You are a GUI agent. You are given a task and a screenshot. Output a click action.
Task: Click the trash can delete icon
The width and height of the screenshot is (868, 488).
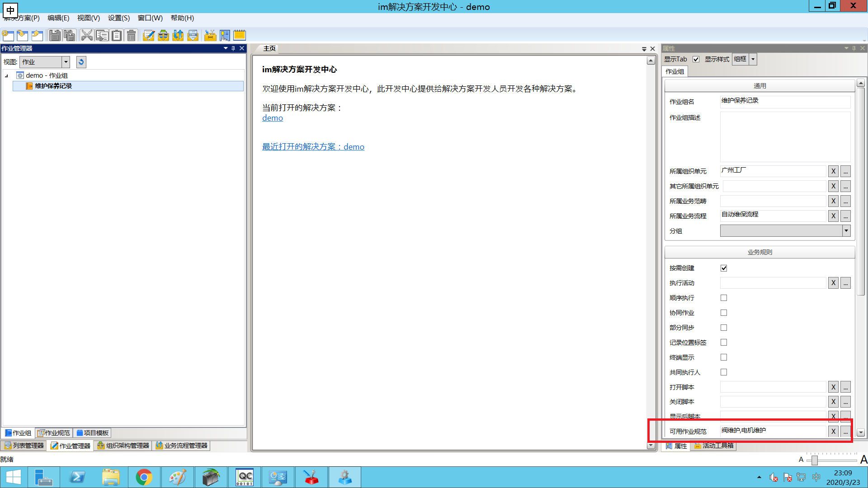[x=132, y=35]
